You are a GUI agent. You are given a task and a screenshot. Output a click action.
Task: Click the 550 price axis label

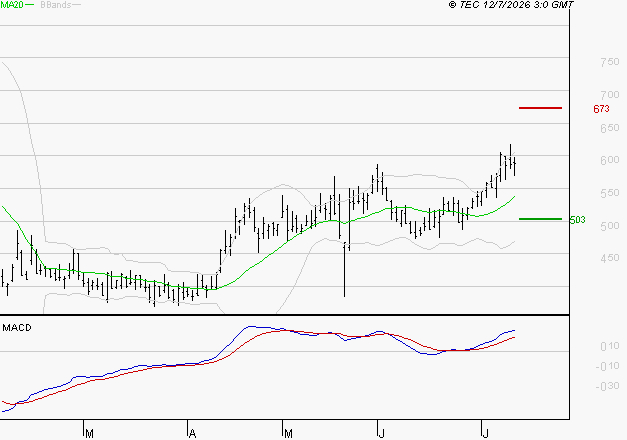click(x=610, y=193)
